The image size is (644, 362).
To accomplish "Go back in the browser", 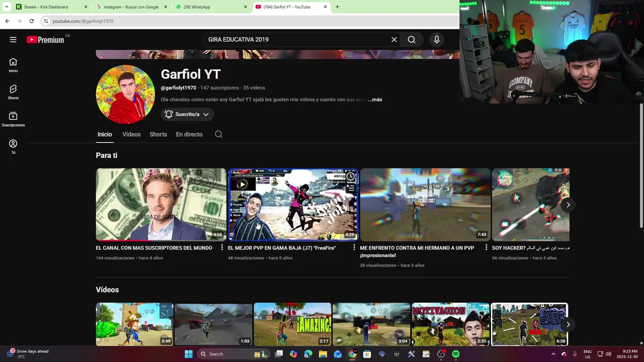I will 7,21.
